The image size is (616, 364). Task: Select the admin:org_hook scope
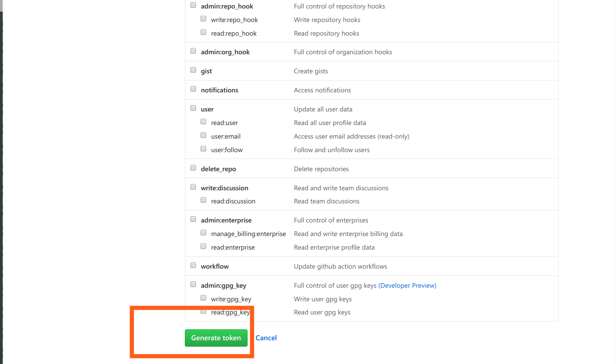click(x=193, y=51)
